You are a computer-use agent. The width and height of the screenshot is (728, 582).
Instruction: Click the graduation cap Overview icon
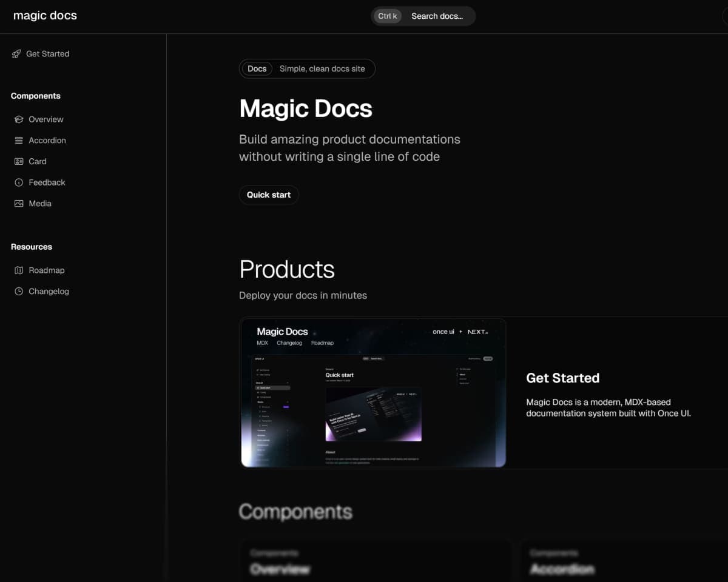coord(19,119)
